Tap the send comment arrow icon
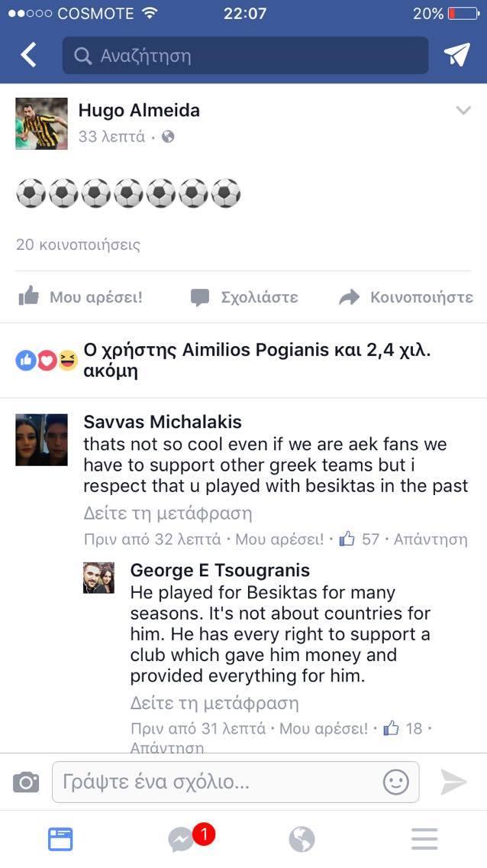This screenshot has height=868, width=487. click(454, 782)
